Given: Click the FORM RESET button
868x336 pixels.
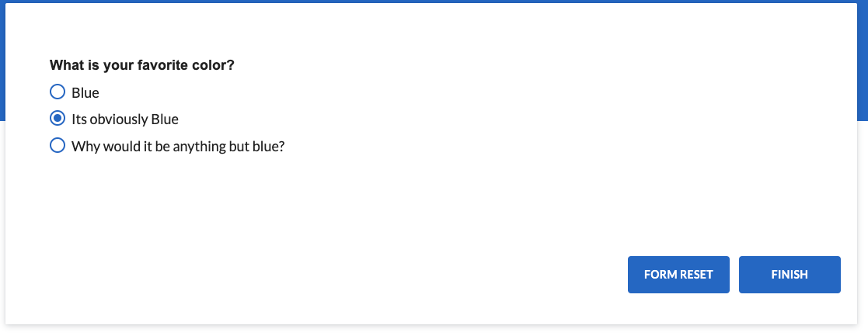Looking at the screenshot, I should pos(678,275).
